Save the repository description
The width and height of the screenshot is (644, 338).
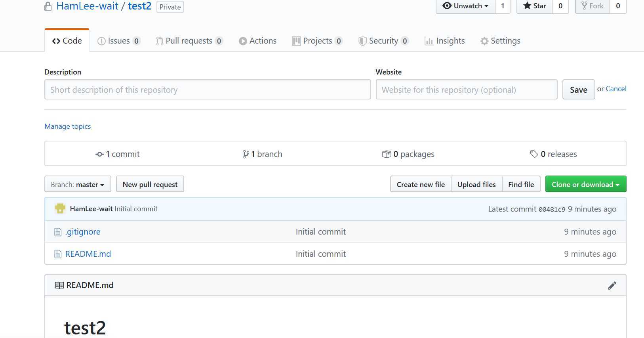[579, 90]
